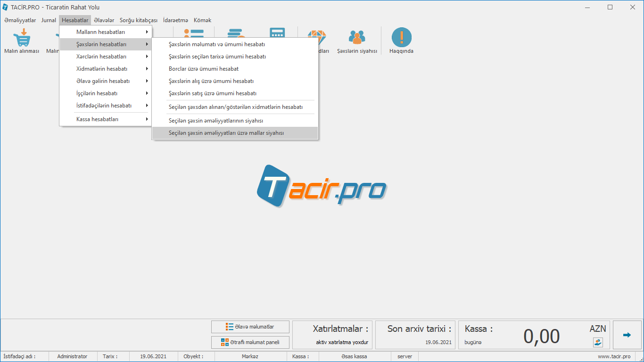Select Borclar üzrə ümumi hesabat
644x362 pixels.
click(x=204, y=69)
